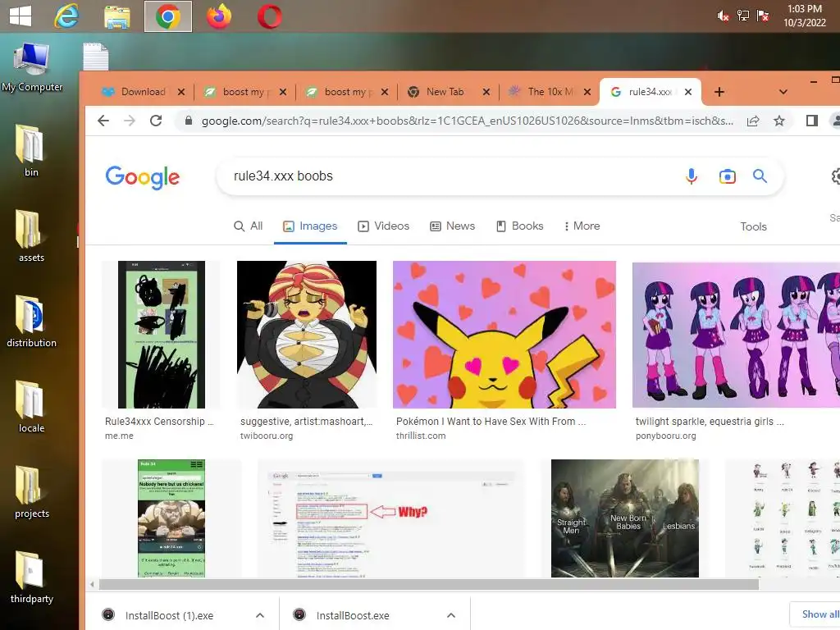
Task: Open the Straight Men meme image
Action: 624,518
